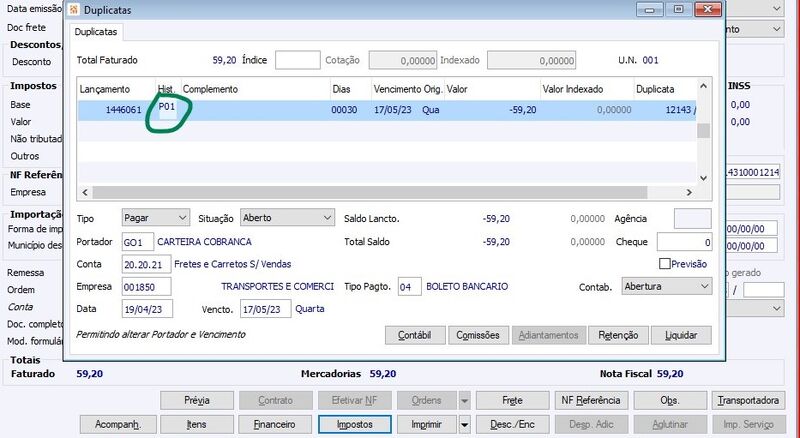Click the Agência input field

(x=692, y=218)
